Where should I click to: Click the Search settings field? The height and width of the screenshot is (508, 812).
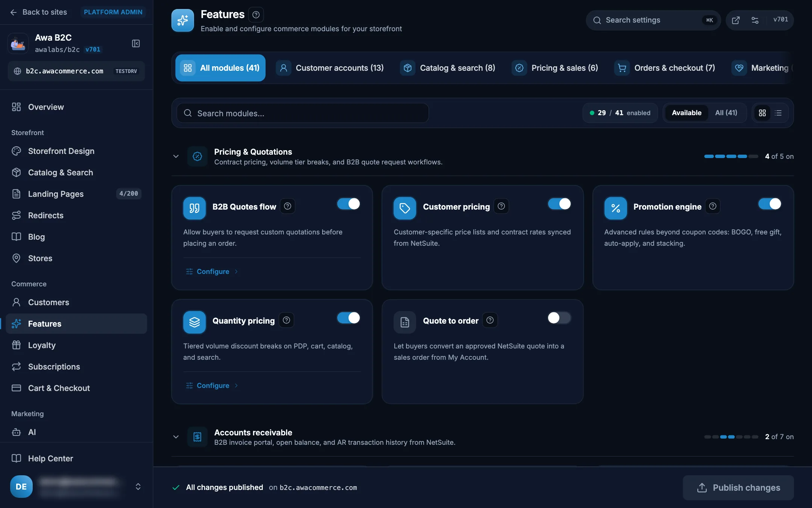(653, 20)
